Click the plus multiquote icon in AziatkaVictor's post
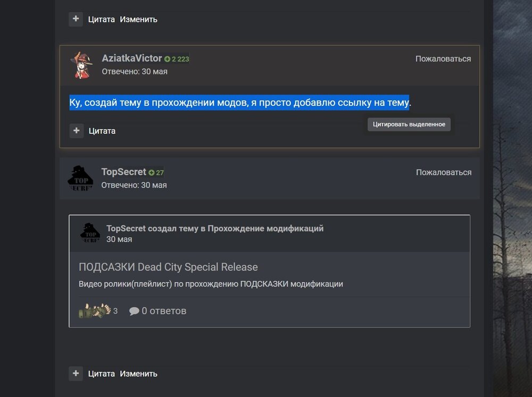532x397 pixels. coord(76,131)
